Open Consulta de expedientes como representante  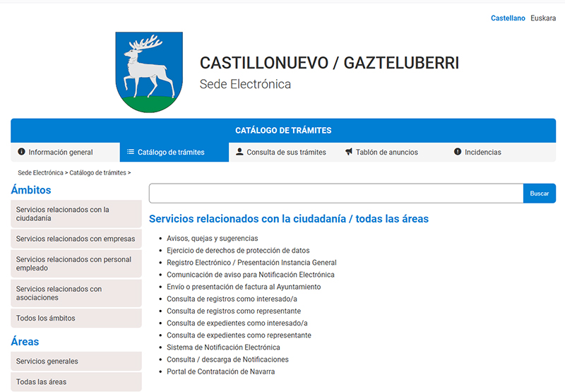[x=239, y=335]
